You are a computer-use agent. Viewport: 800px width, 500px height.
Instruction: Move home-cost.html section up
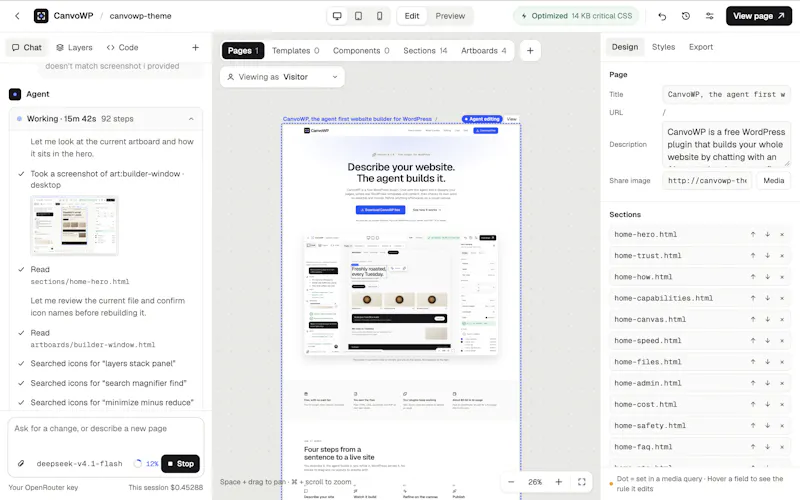coord(753,405)
